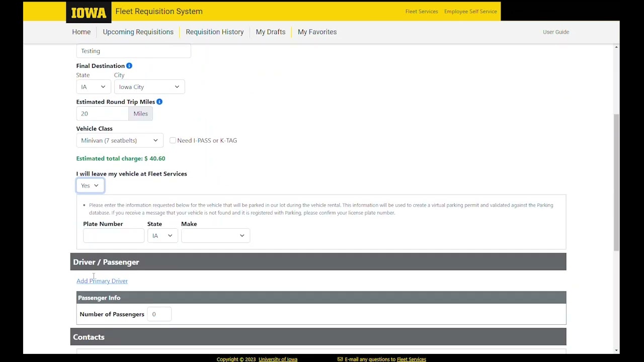The width and height of the screenshot is (644, 362).
Task: Click the Fleet Requisition System title
Action: (159, 11)
